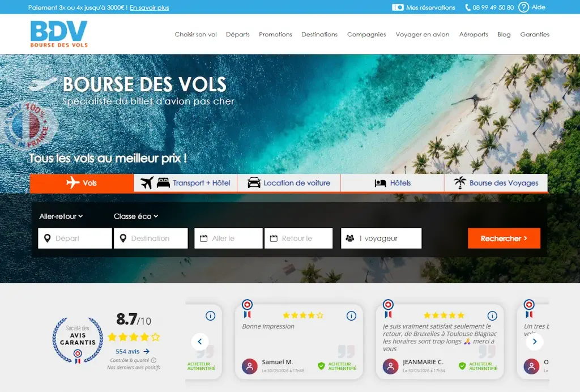Click the Société des Avis Garantis badge
The image size is (580, 392).
pos(78,340)
